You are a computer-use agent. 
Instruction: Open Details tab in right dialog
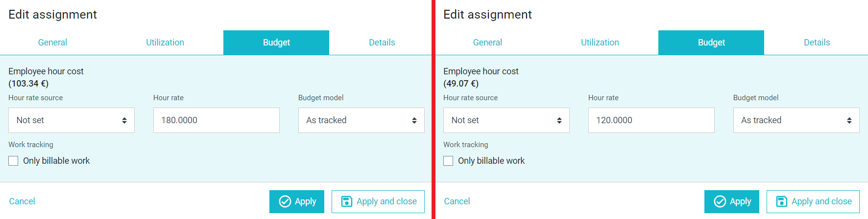pyautogui.click(x=817, y=43)
